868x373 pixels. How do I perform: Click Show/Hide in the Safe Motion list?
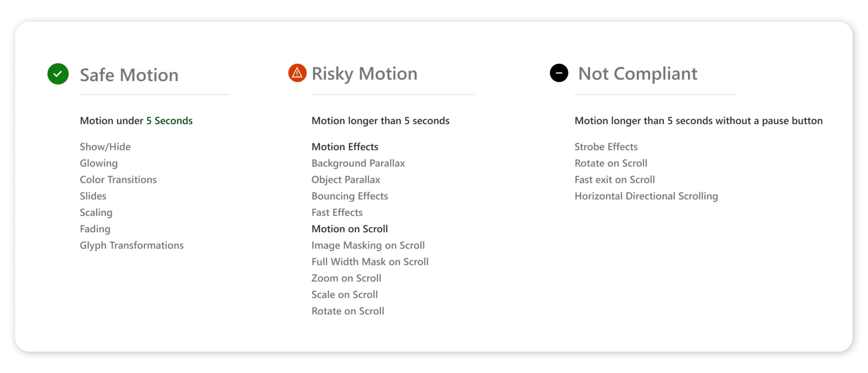(x=105, y=147)
